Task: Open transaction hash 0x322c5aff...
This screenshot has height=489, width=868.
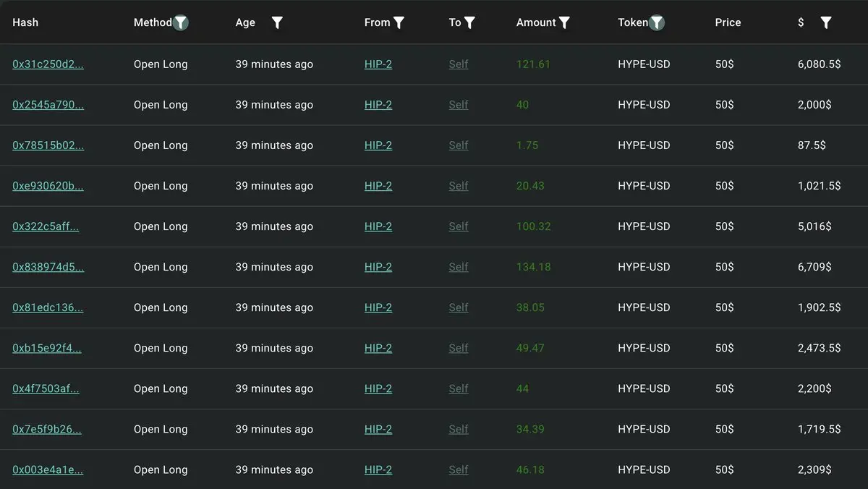Action: click(x=46, y=226)
